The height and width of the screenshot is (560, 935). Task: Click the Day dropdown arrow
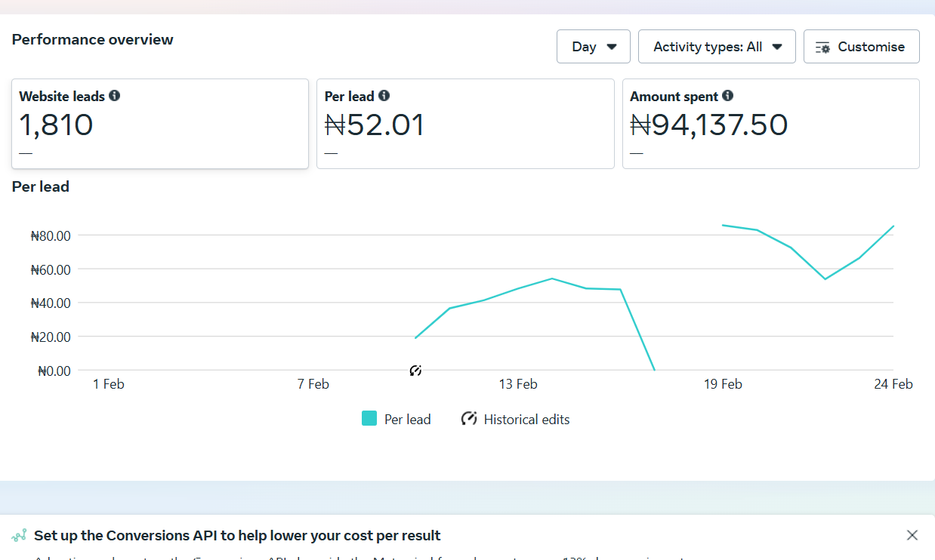613,47
